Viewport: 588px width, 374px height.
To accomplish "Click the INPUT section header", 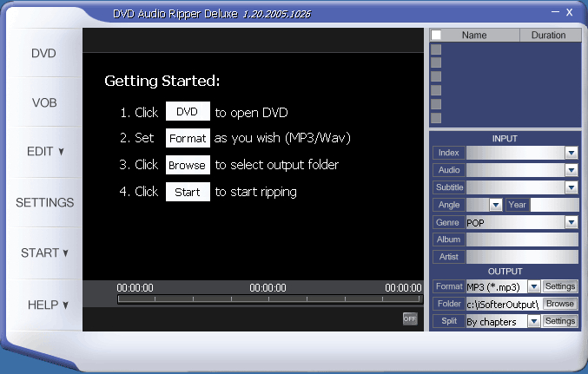I will pos(505,139).
